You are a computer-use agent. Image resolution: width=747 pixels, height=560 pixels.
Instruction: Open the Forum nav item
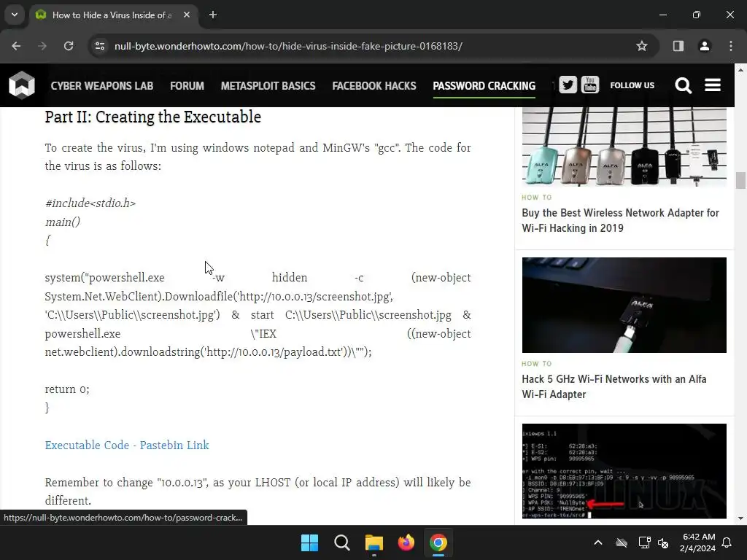187,86
